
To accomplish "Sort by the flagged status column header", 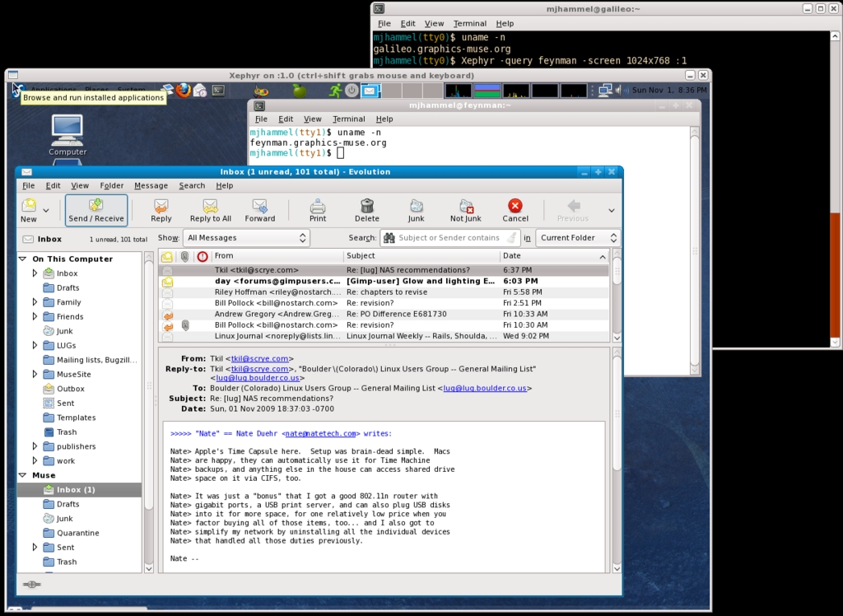I will 203,256.
